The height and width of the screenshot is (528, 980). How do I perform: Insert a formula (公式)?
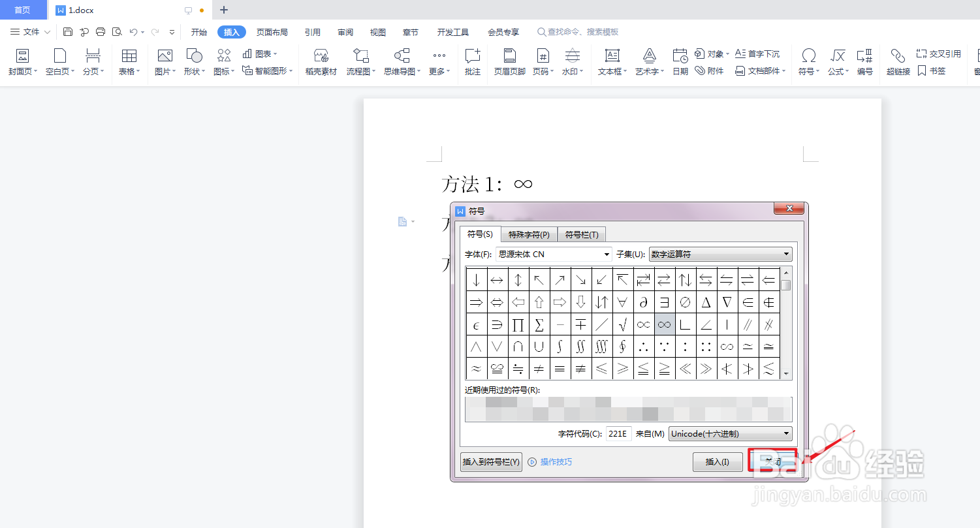838,63
